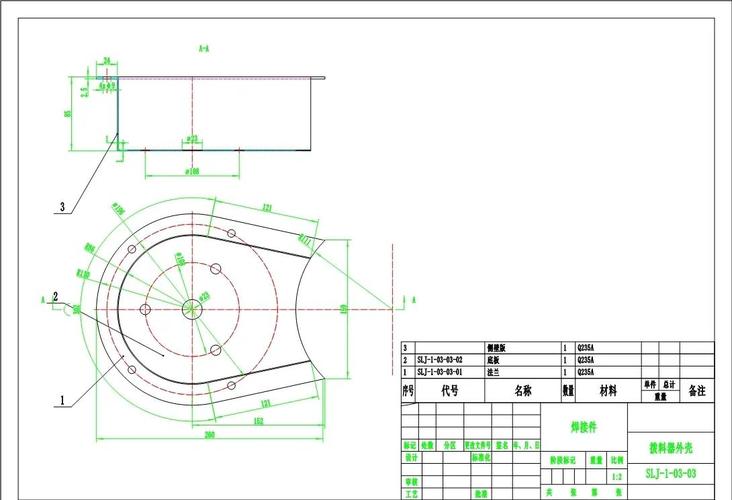Select part balloon number 2
The height and width of the screenshot is (500, 732).
[56, 297]
